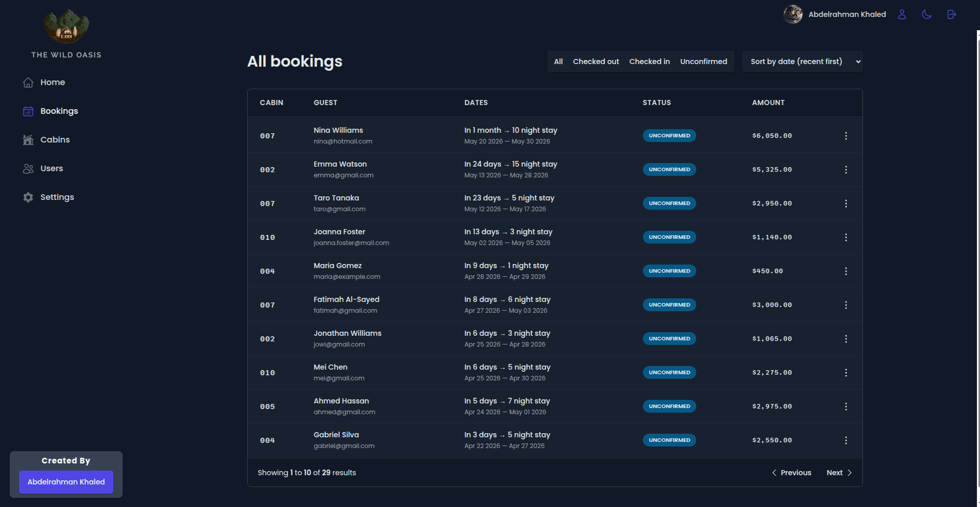Click the Settings gear icon in sidebar
The image size is (980, 507).
click(28, 197)
